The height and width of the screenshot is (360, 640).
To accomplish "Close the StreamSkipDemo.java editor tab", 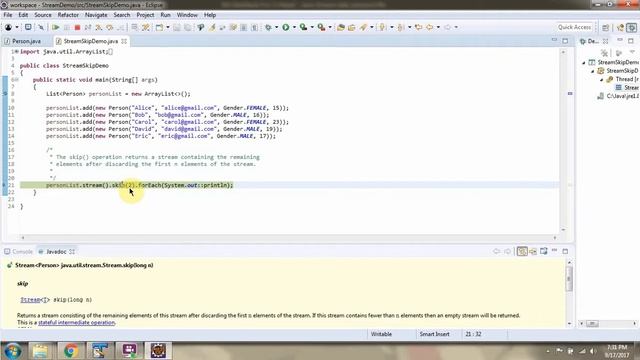I will tap(124, 41).
